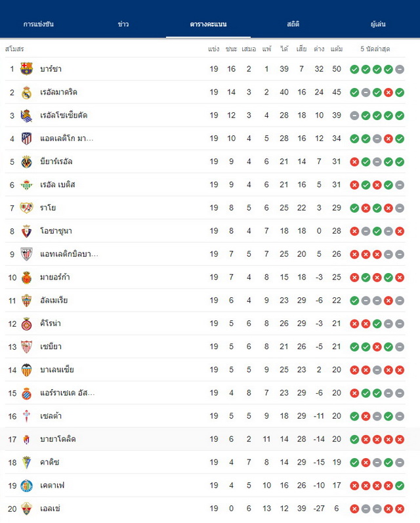The image size is (420, 523).
Task: Open the สถิติ tab
Action: (293, 24)
